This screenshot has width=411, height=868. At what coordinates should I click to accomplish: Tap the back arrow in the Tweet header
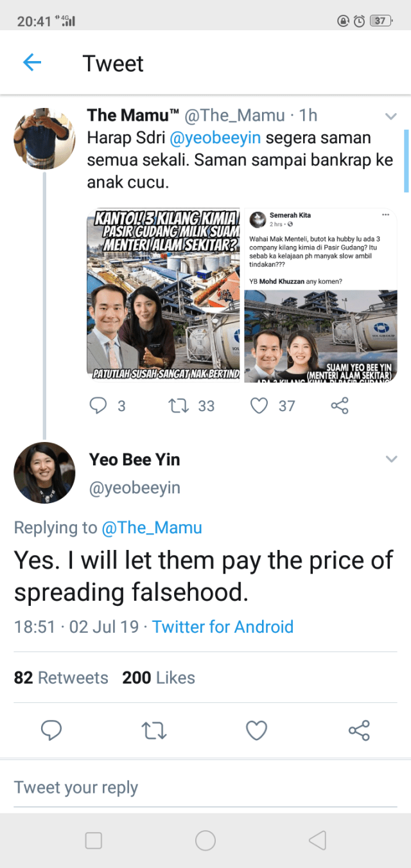click(x=32, y=62)
